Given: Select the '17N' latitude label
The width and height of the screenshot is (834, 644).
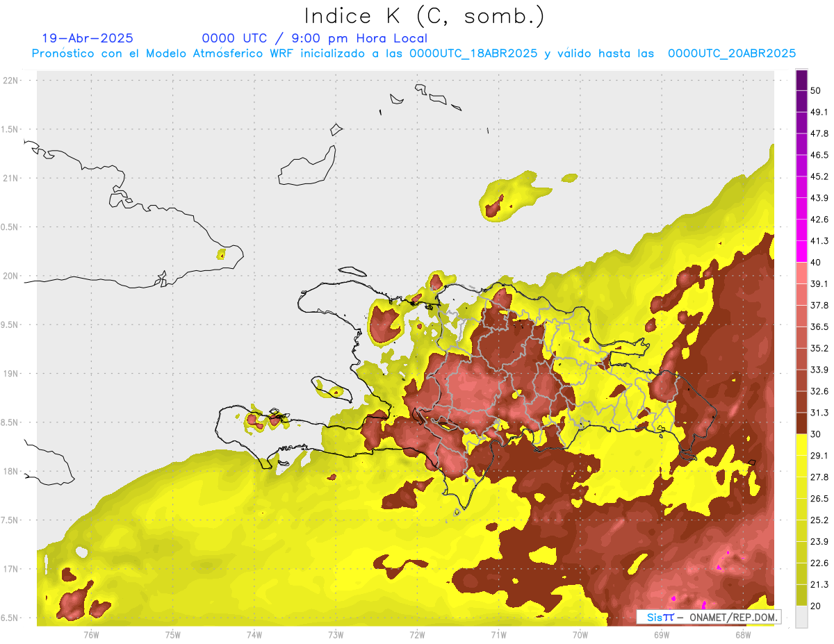Looking at the screenshot, I should 11,569.
